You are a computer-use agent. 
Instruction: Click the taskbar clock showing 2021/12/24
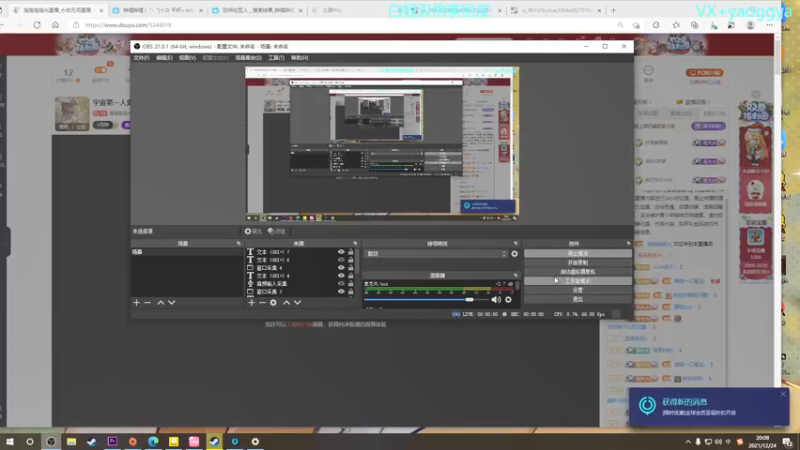click(765, 442)
